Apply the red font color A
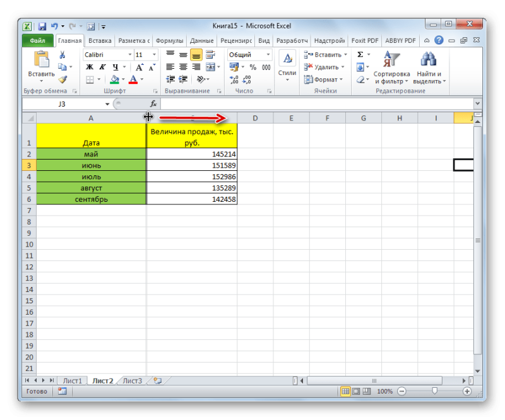 pos(133,79)
